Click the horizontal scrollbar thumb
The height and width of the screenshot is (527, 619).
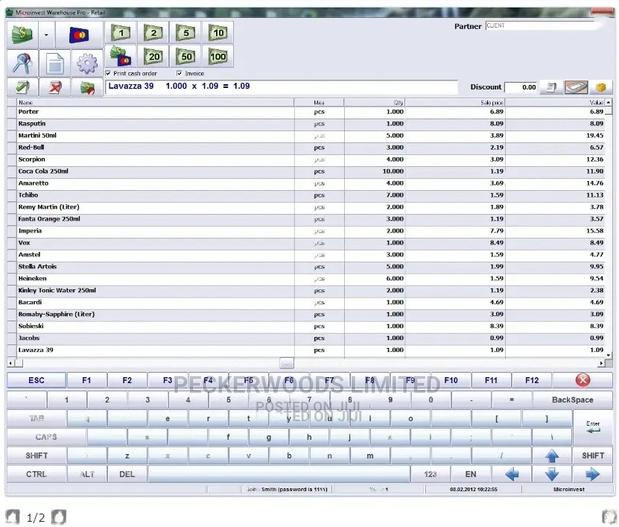286,363
